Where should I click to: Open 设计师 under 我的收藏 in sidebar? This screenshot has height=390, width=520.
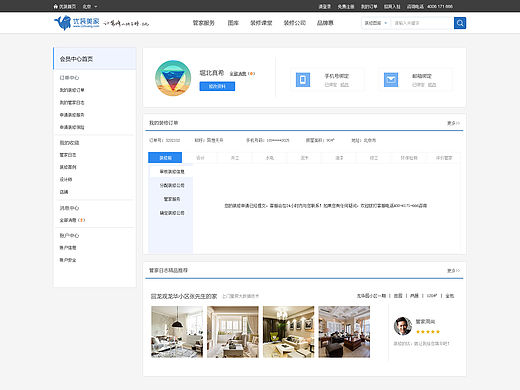[x=66, y=179]
